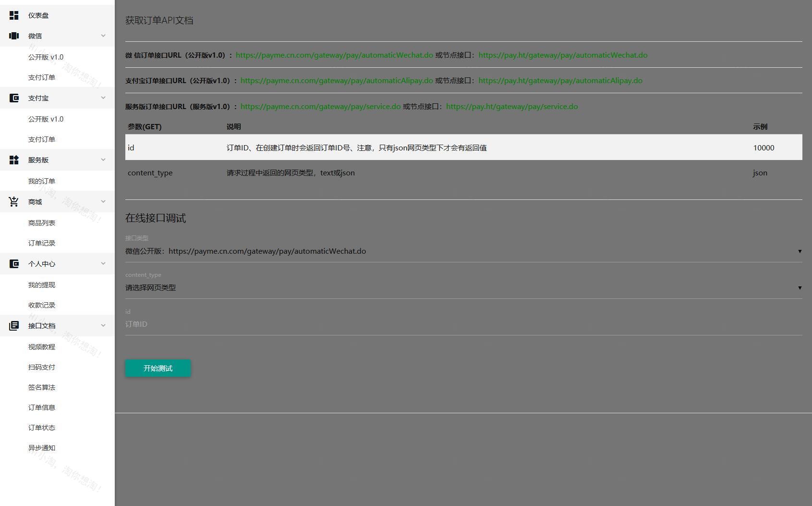Open payme.cn.com automaticAlipay.do link
Screen dimensions: 812x506
click(x=337, y=81)
